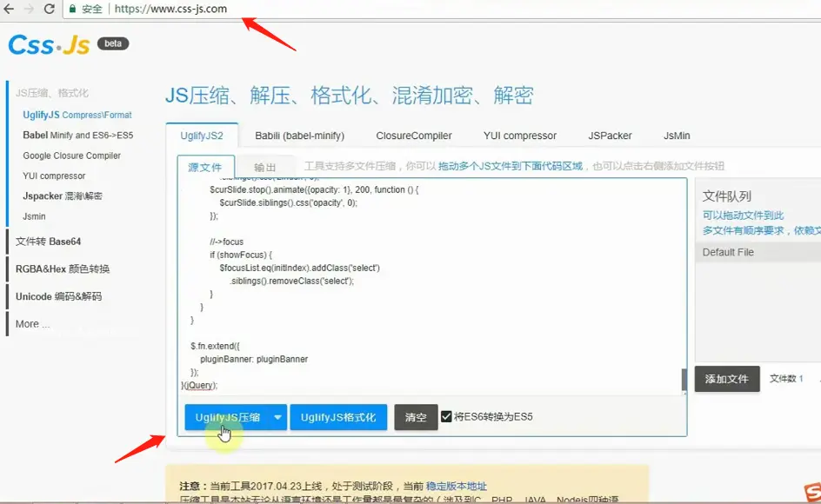Open 文件转 Base64 sidebar section
The width and height of the screenshot is (821, 504).
tap(48, 242)
